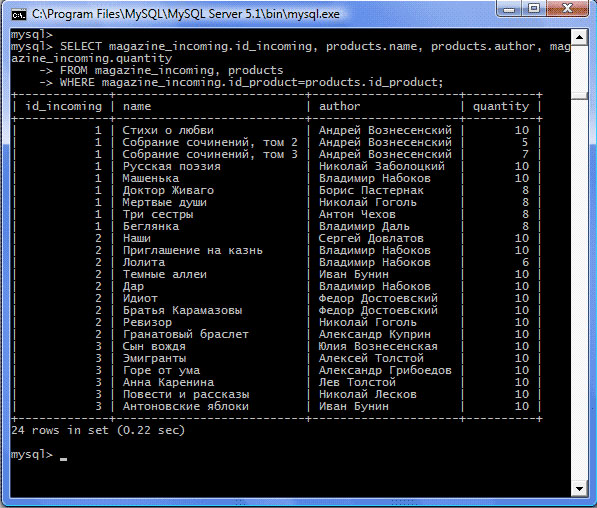
Task: Maximize the mysql.exe console window
Action: point(534,9)
